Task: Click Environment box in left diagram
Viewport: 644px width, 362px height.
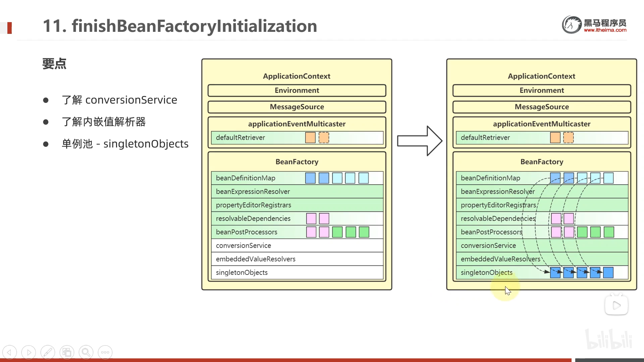Action: click(x=297, y=90)
